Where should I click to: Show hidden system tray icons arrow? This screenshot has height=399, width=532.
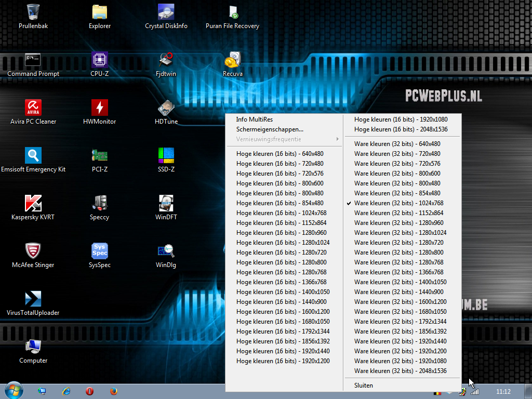pyautogui.click(x=449, y=392)
